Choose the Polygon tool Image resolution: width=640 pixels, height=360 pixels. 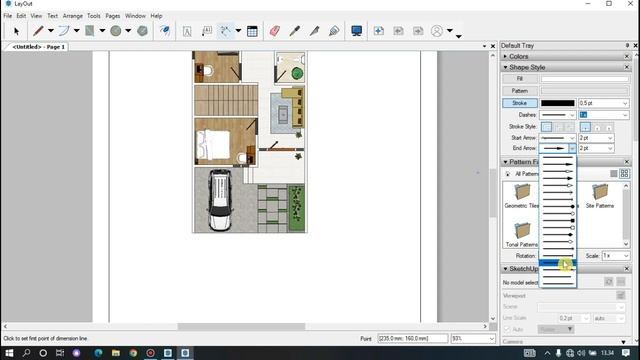[142, 31]
